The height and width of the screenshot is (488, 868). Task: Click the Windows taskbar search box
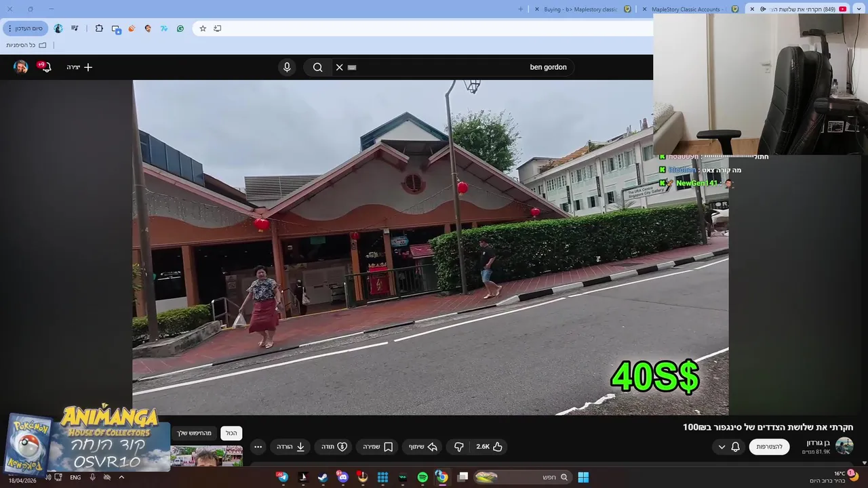pos(522,477)
